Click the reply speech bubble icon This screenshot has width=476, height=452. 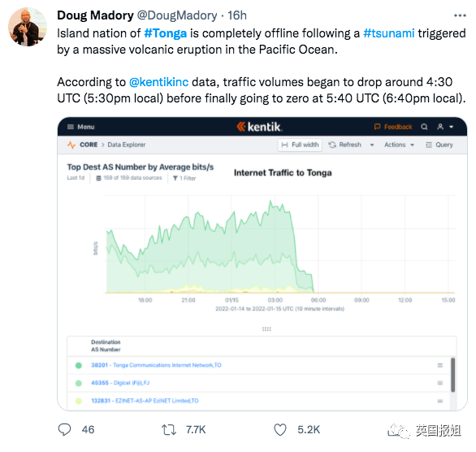point(64,430)
